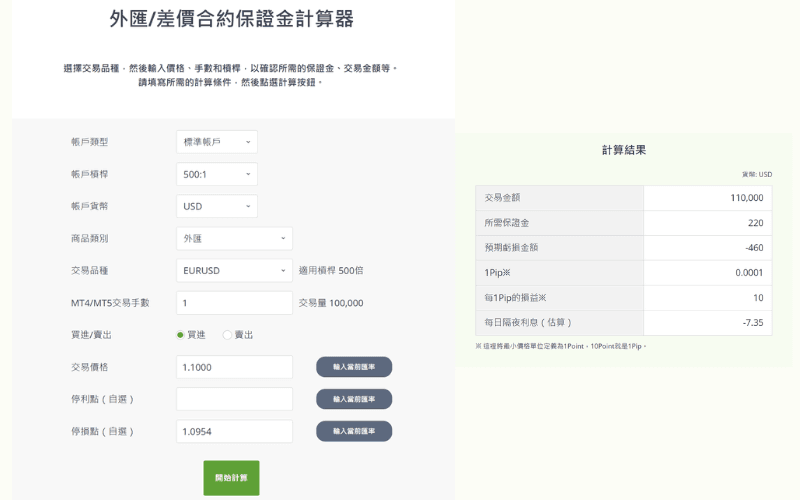Open the 交易品種 EURUSD dropdown
The width and height of the screenshot is (800, 500).
[x=234, y=270]
